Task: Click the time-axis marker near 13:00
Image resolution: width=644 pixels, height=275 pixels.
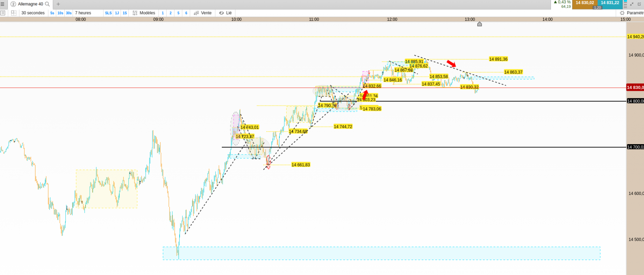Action: point(479,24)
